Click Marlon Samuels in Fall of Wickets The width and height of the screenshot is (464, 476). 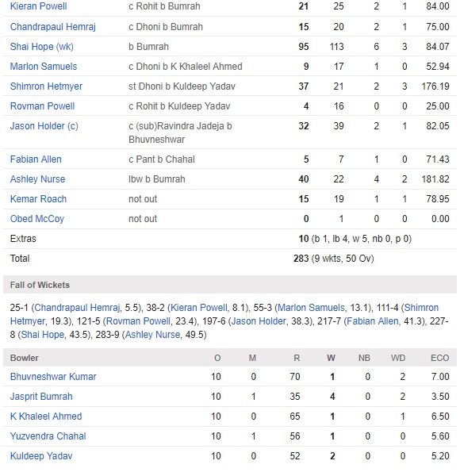(x=312, y=308)
